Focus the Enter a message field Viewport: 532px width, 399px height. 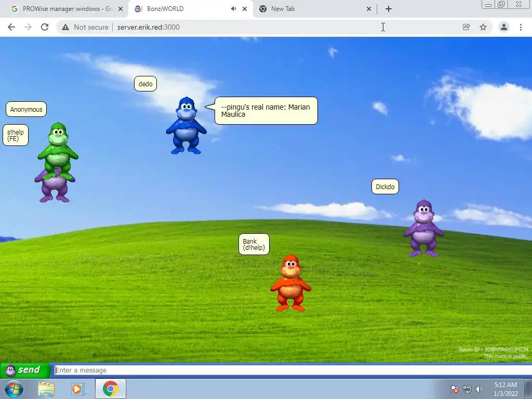(x=292, y=370)
